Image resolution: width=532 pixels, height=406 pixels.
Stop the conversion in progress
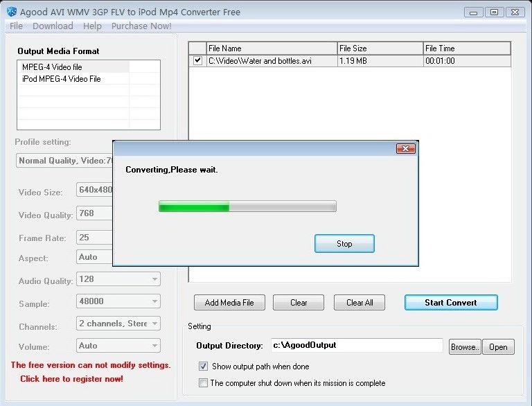[344, 244]
